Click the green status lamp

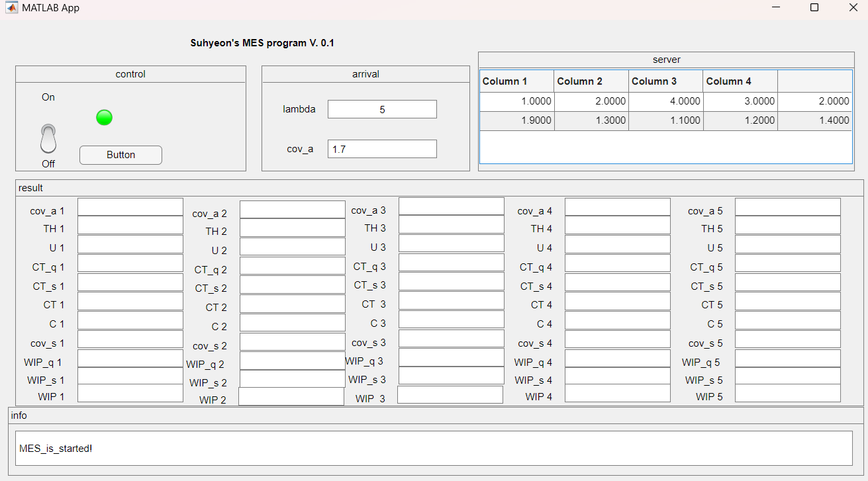click(x=104, y=118)
